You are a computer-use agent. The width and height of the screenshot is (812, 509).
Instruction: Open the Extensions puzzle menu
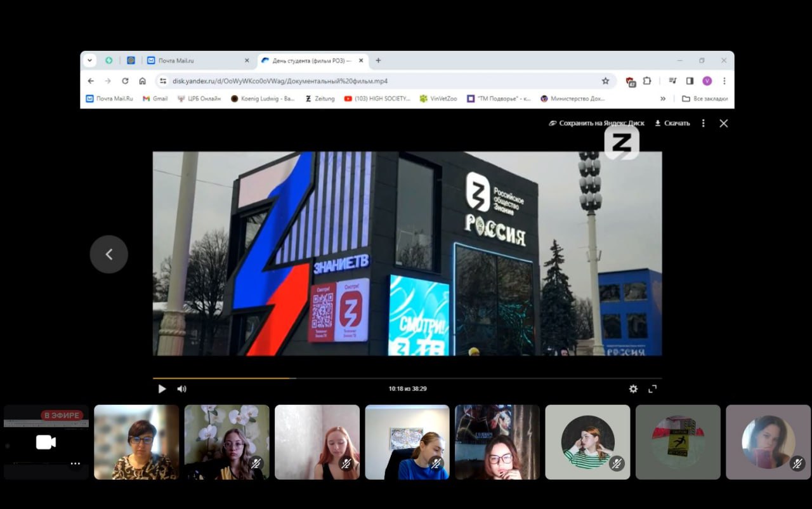(647, 81)
